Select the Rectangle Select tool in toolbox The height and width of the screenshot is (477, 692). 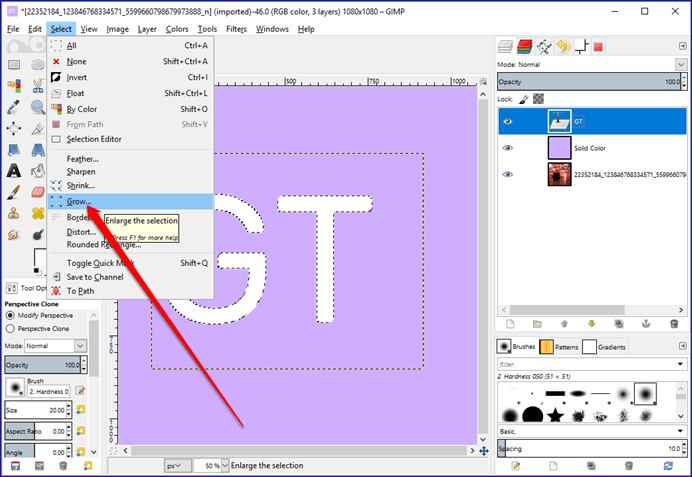point(14,65)
